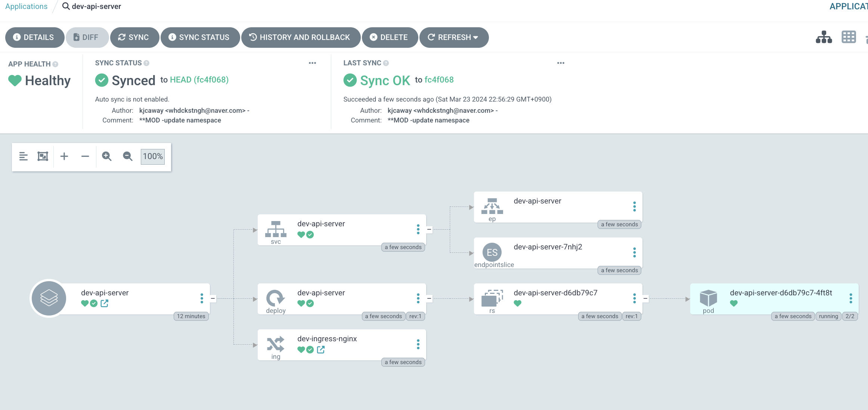Toggle compact nodes layout icon
This screenshot has width=868, height=410.
[23, 156]
